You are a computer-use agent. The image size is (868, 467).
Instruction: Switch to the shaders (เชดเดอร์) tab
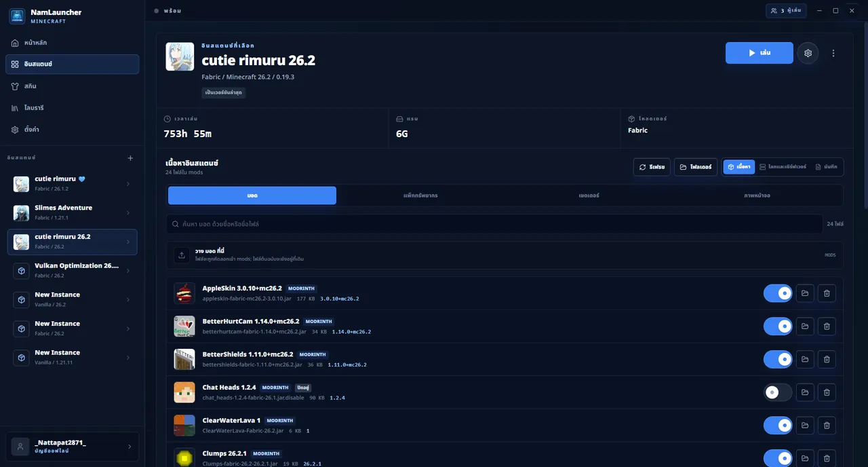point(589,195)
